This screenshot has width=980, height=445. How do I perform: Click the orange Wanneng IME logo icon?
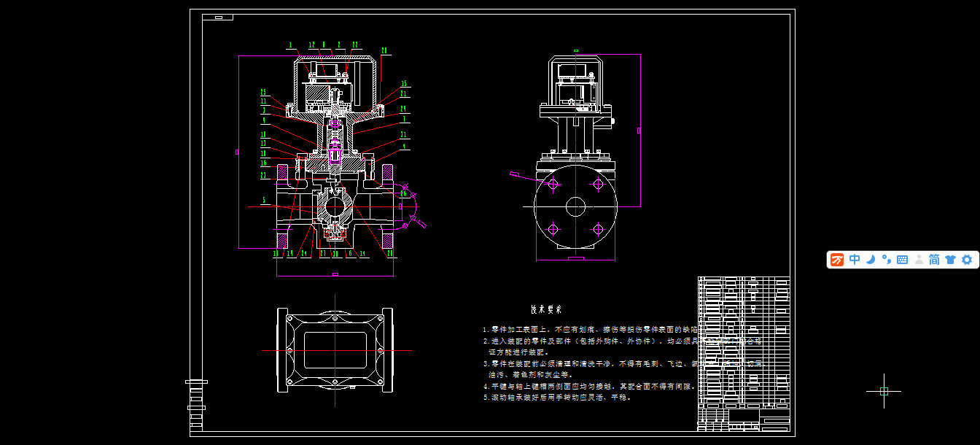click(836, 260)
